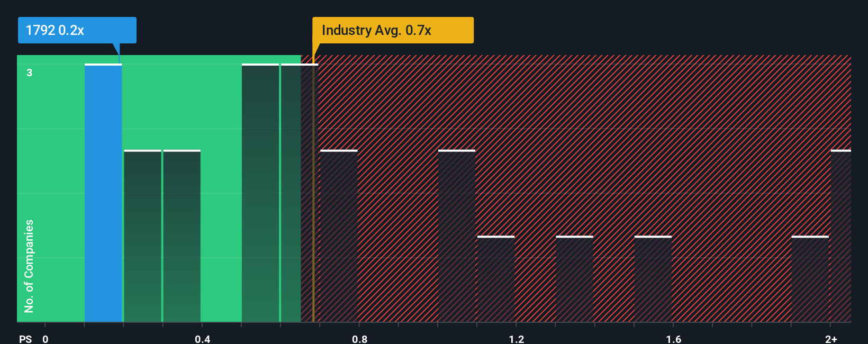Click the yellow Industry Avg. 0.7x label
Image resolution: width=868 pixels, height=344 pixels.
tap(393, 30)
